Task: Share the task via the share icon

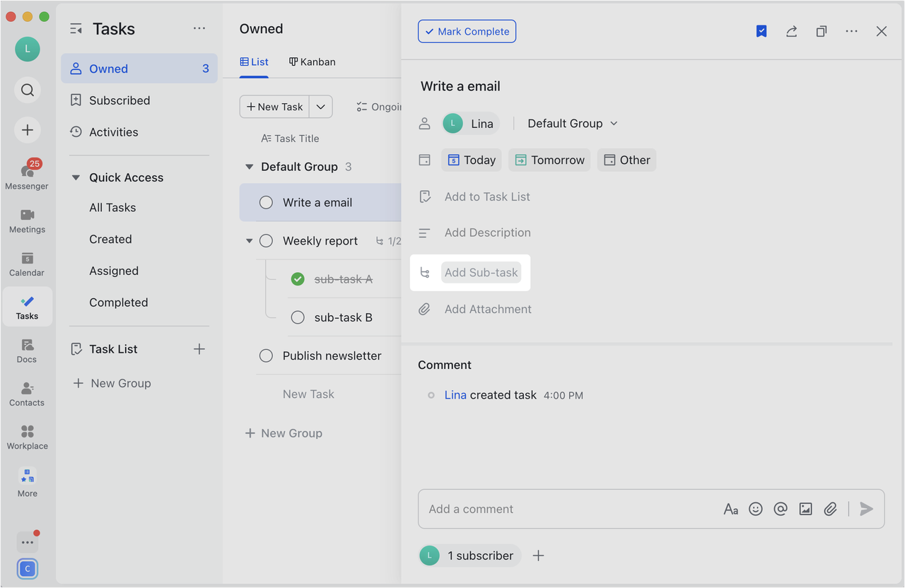Action: click(x=791, y=31)
